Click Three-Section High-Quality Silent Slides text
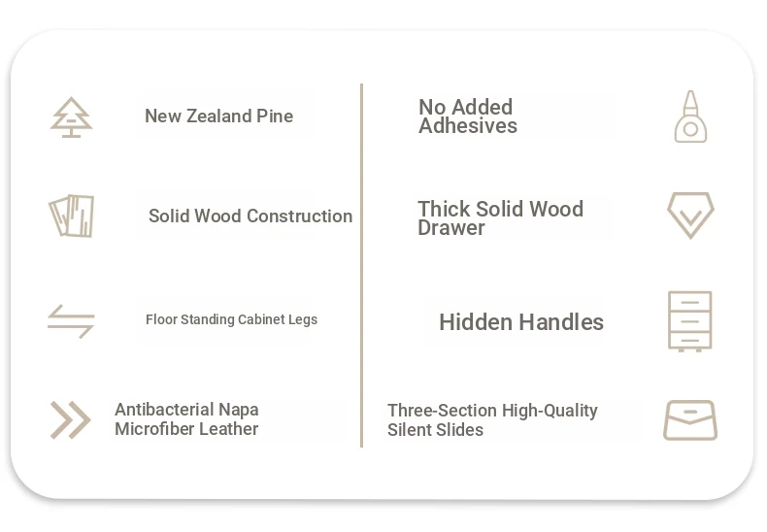The width and height of the screenshot is (767, 532). coord(492,420)
